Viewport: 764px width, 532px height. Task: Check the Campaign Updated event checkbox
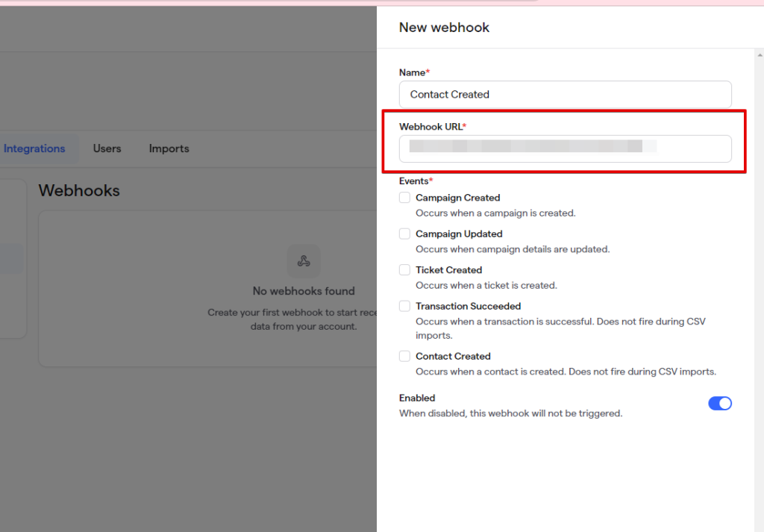404,234
